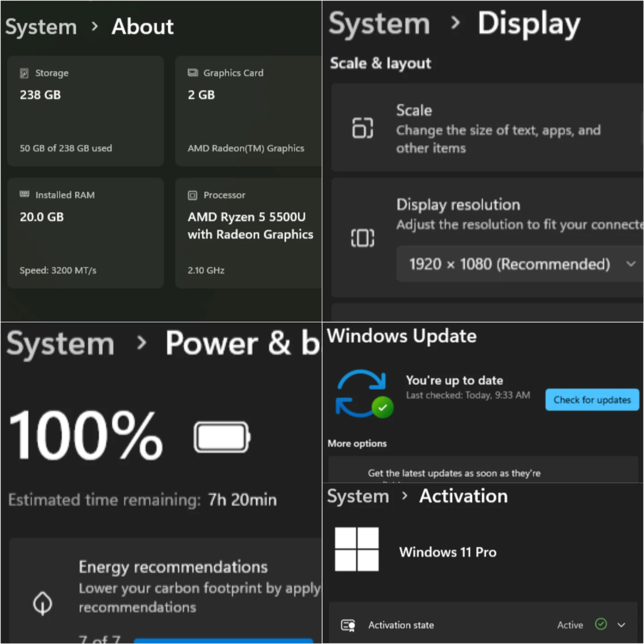
Task: Click the Windows 11 logo
Action: click(x=357, y=549)
